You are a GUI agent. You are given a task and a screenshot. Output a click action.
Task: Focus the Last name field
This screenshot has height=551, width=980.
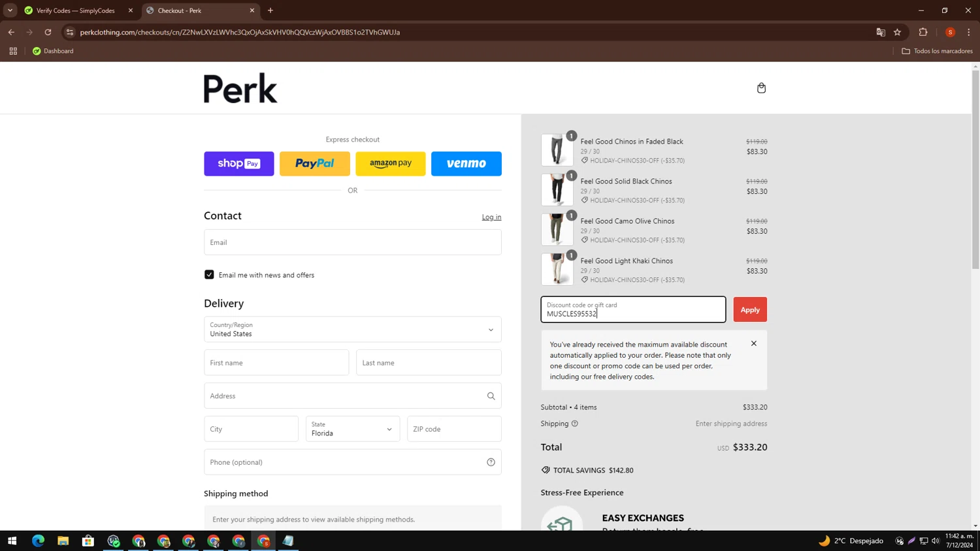click(x=429, y=362)
